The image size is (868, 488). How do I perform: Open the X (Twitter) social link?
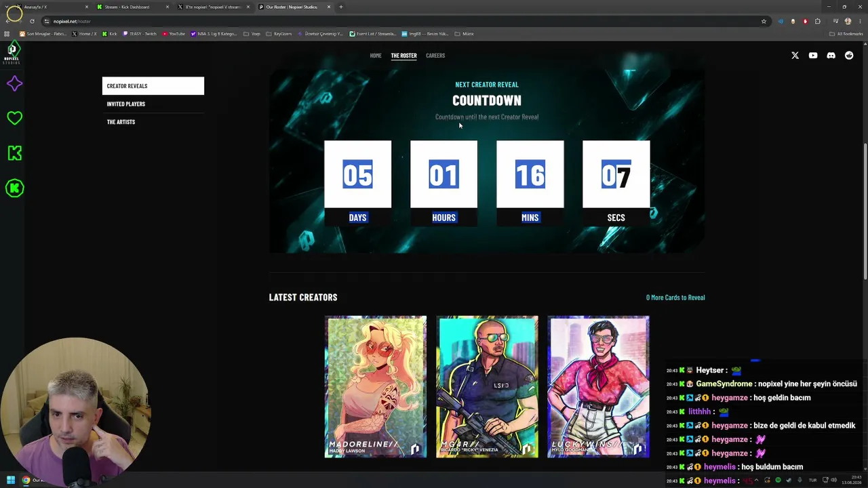coord(795,56)
